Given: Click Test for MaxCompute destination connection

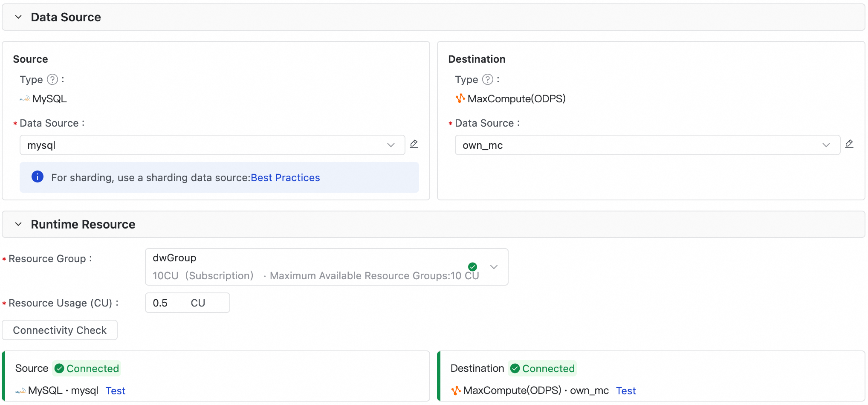Looking at the screenshot, I should 625,391.
